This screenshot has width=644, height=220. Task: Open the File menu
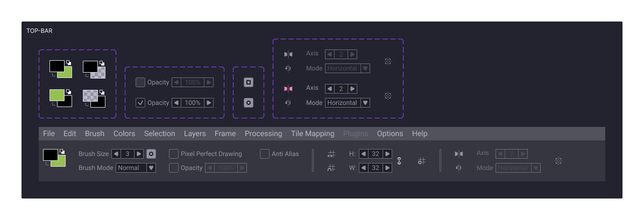click(49, 133)
